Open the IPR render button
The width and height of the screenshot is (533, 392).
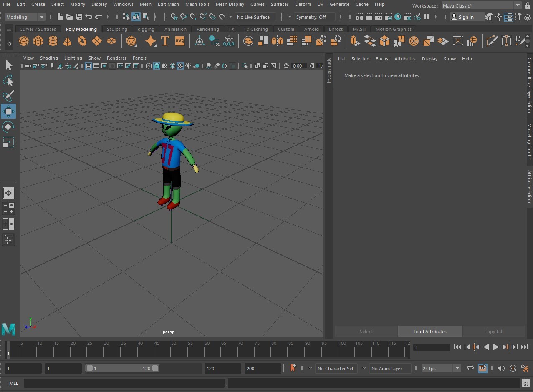[x=378, y=17]
